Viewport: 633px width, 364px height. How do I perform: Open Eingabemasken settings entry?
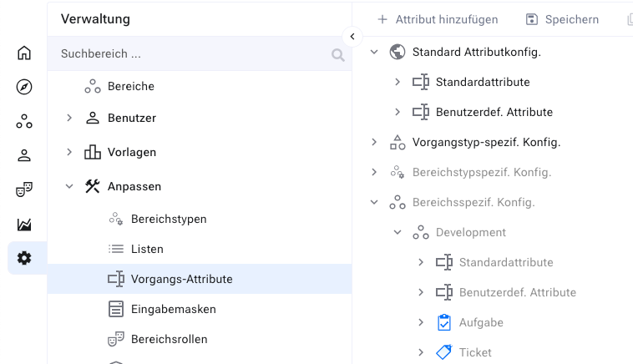click(x=173, y=309)
